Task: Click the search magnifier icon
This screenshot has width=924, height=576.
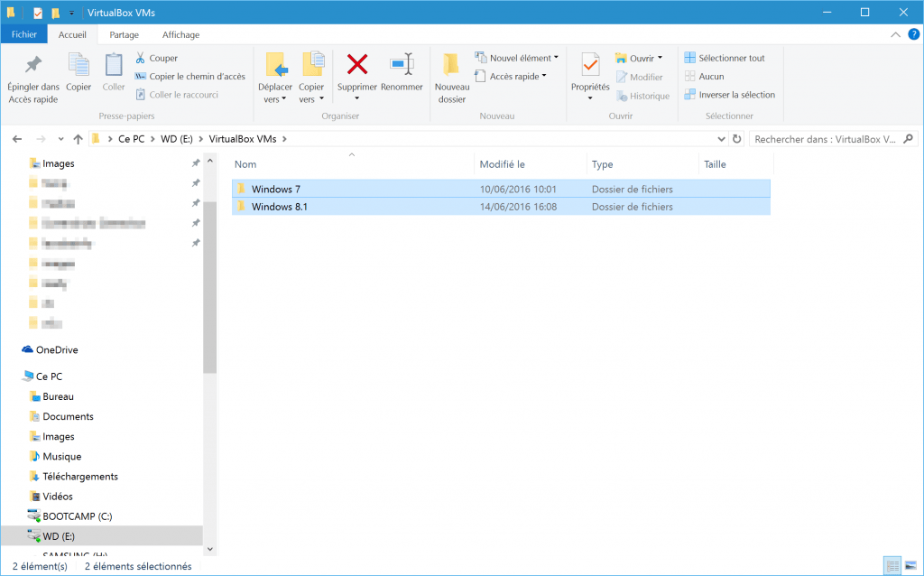Action: 908,139
